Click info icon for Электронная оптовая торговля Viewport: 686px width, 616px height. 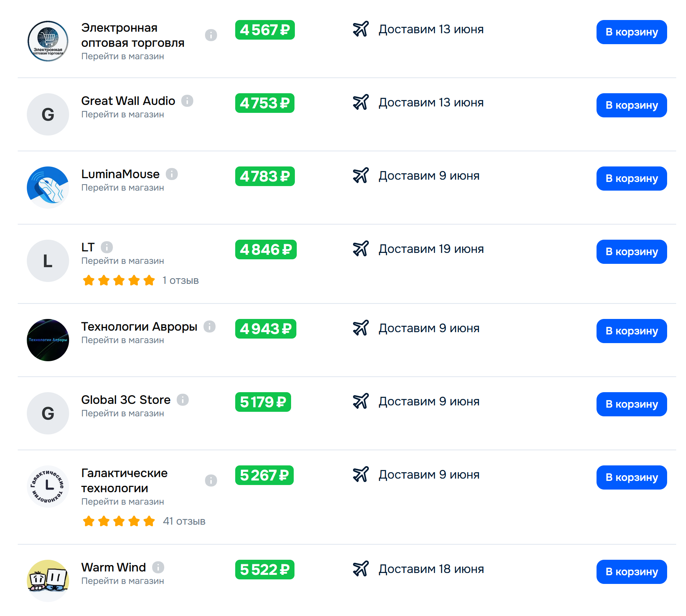[211, 35]
